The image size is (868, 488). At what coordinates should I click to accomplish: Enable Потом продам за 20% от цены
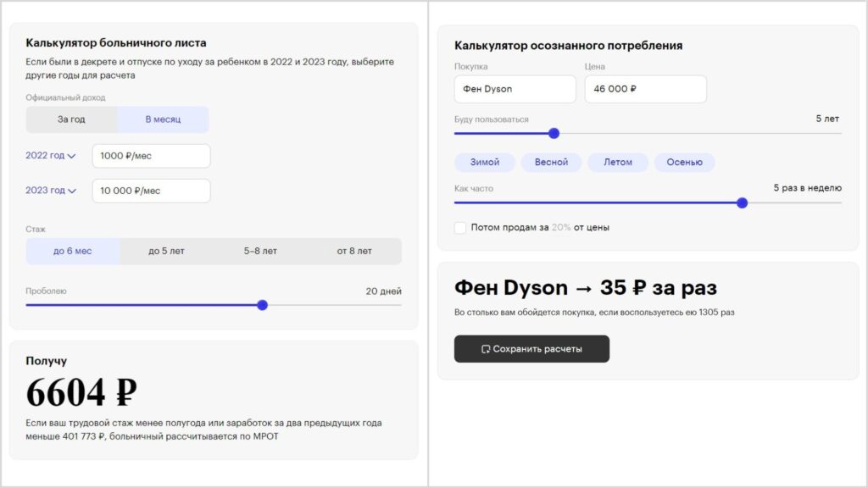[x=459, y=227]
